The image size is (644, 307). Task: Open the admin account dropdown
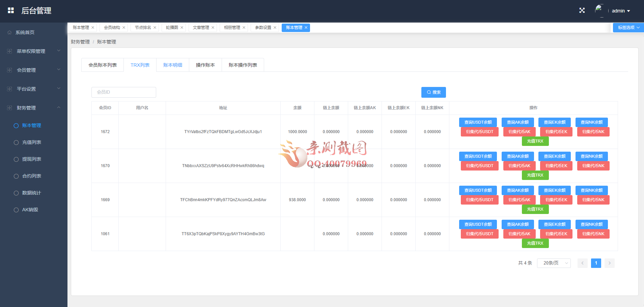(621, 10)
